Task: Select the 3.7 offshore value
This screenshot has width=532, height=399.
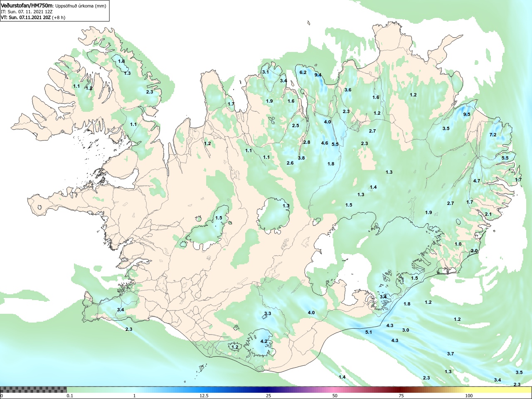Action: coord(451,354)
